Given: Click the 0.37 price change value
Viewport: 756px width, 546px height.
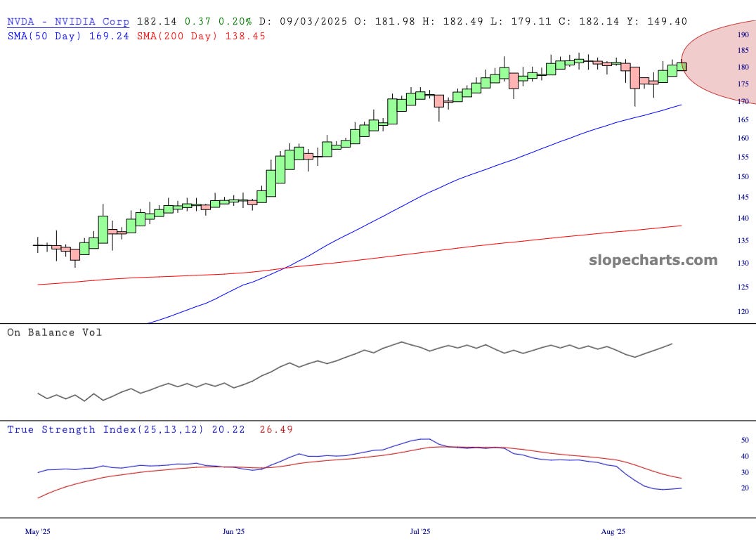Looking at the screenshot, I should [x=197, y=22].
